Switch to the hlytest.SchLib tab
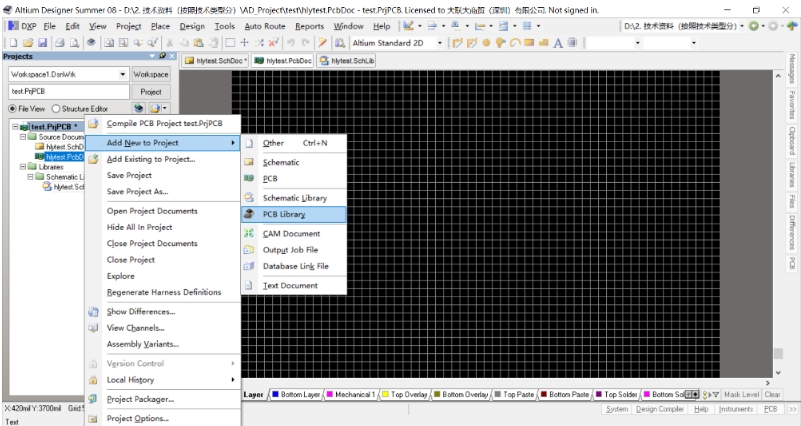 [346, 61]
